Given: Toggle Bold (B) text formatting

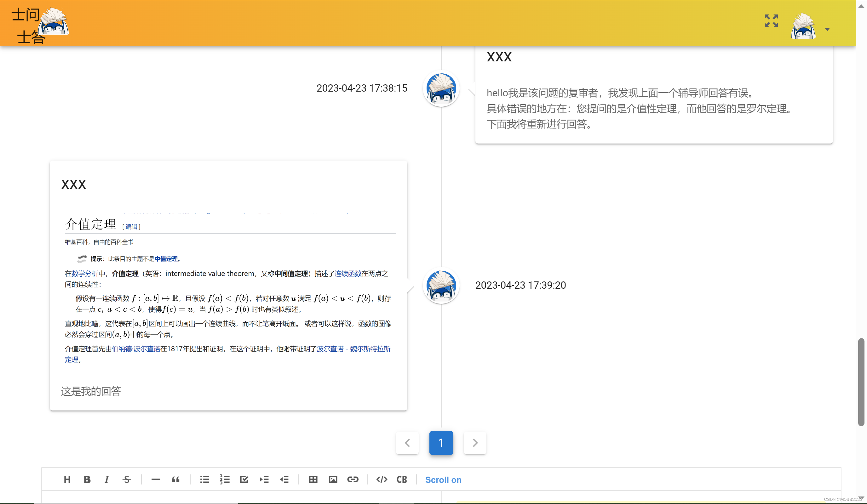Looking at the screenshot, I should [x=87, y=479].
